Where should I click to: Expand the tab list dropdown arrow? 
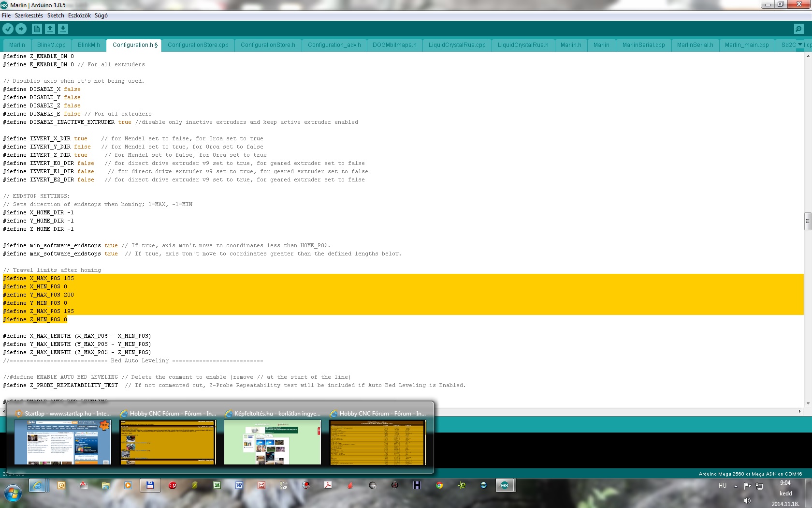800,45
